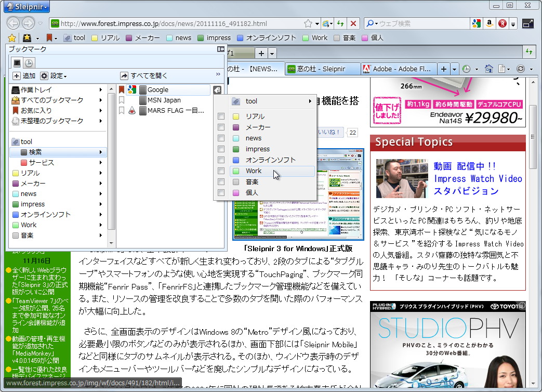This screenshot has height=392, width=542.
Task: Select the Rakuten search provider icon
Action: pos(504,23)
